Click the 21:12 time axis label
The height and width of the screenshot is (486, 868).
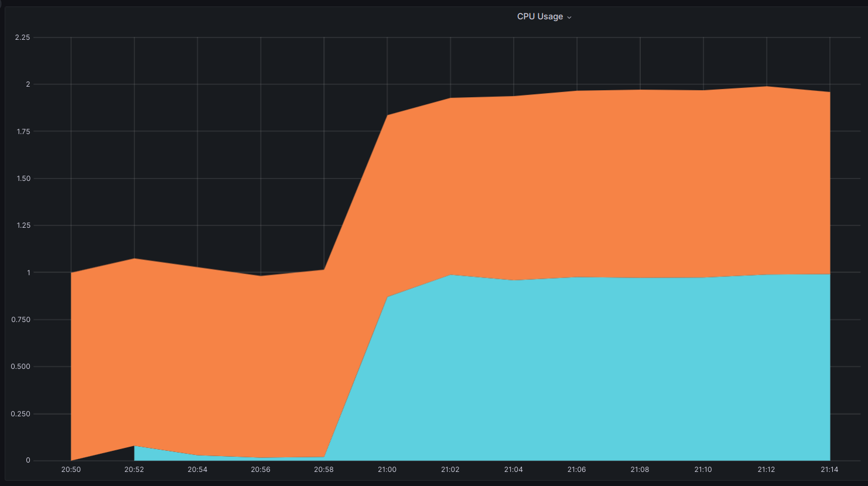767,470
